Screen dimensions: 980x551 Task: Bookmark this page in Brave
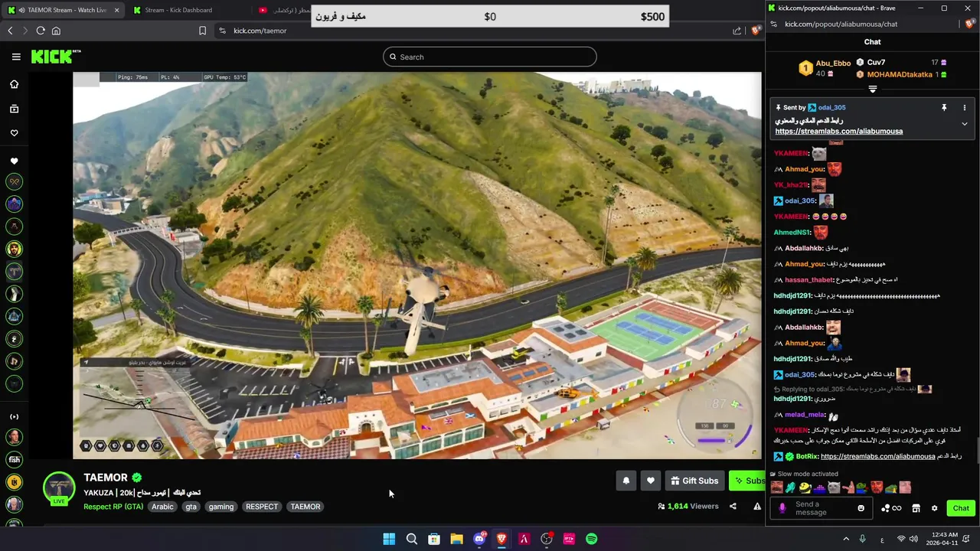click(202, 31)
